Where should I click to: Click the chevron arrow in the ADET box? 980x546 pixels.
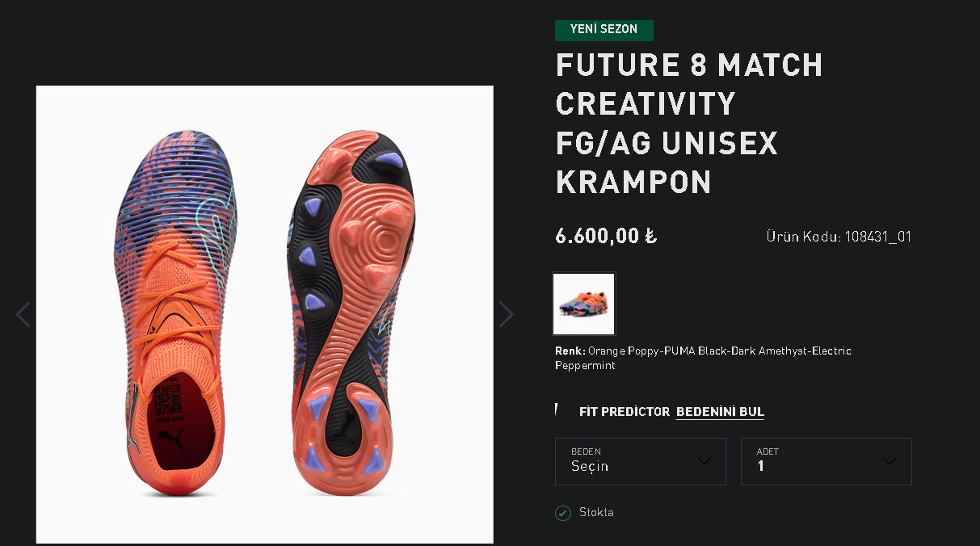point(890,461)
